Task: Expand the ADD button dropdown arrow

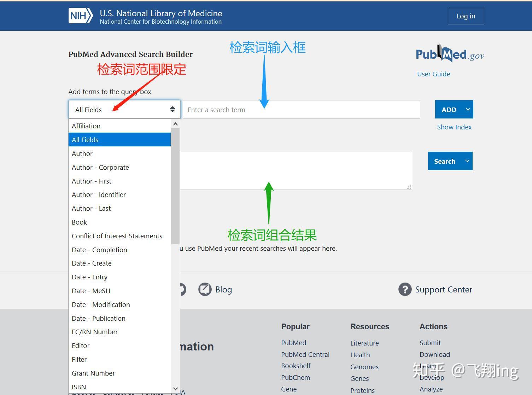Action: point(468,109)
